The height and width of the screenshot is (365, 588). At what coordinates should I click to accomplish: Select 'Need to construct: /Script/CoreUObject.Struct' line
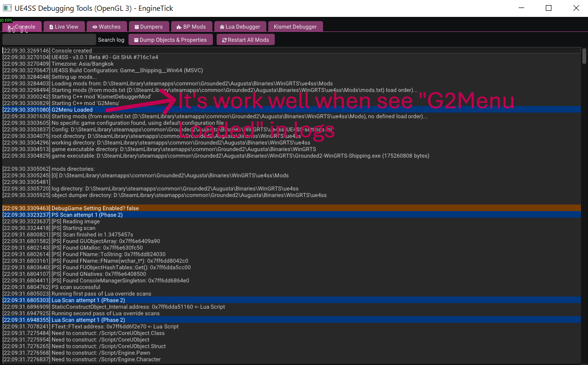pyautogui.click(x=291, y=346)
